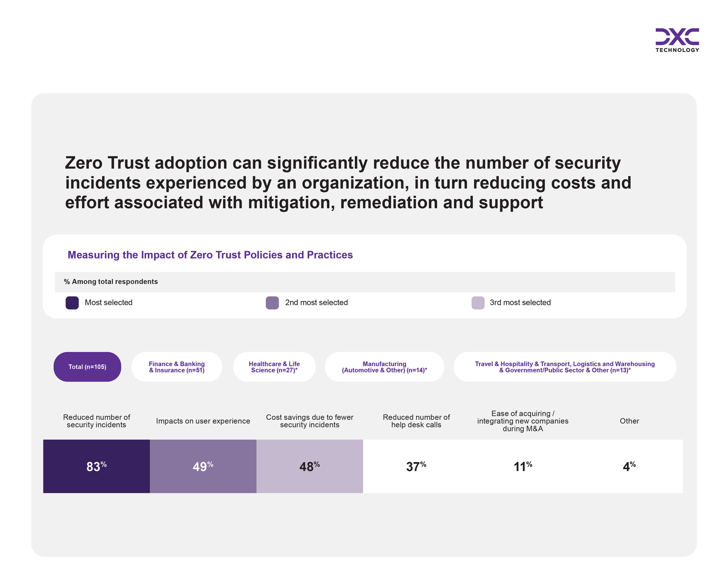Click the DXC Technology logo
Screen dimensions: 728x588
point(677,40)
